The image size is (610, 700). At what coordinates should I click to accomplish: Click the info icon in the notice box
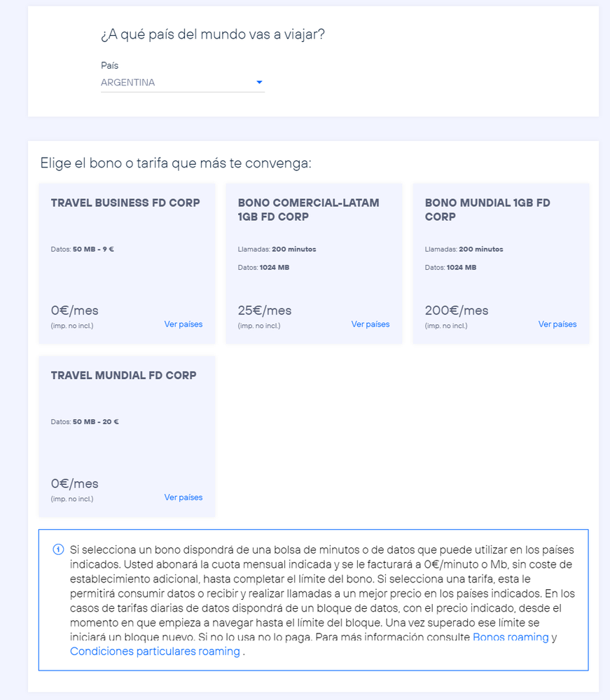click(58, 549)
